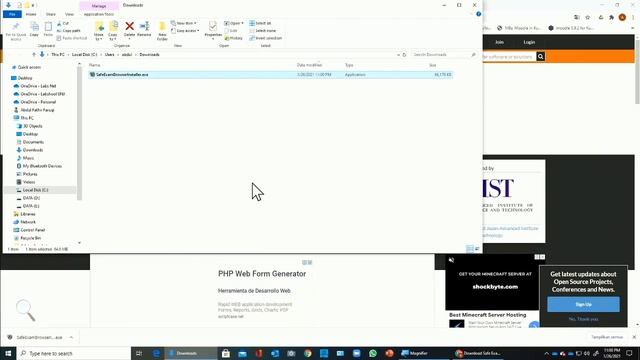Click PHP Web Form Generator ad title

coord(262,274)
